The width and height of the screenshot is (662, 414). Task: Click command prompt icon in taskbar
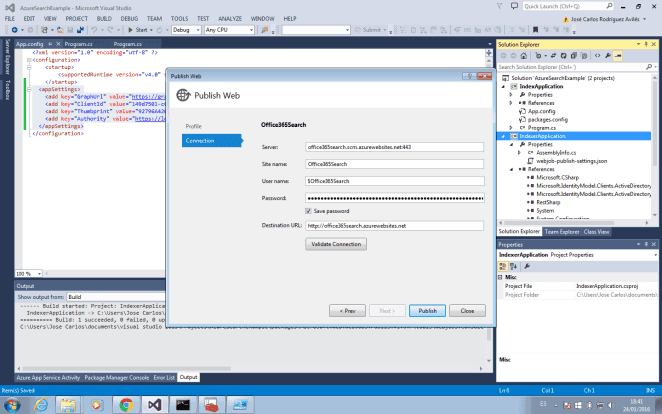pyautogui.click(x=183, y=405)
